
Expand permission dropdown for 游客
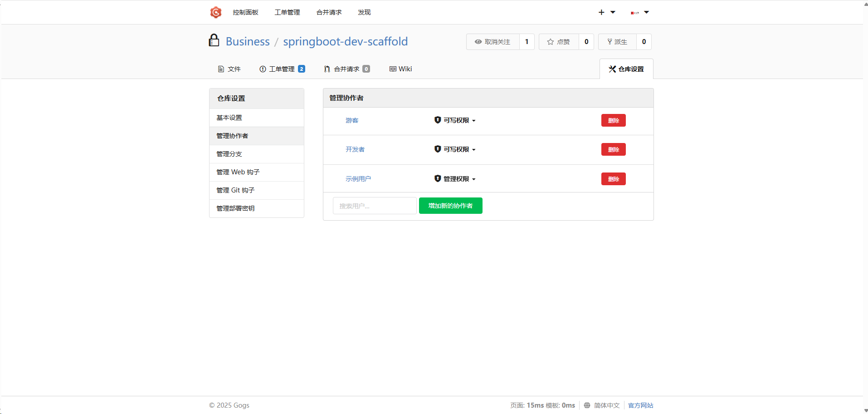(x=455, y=120)
